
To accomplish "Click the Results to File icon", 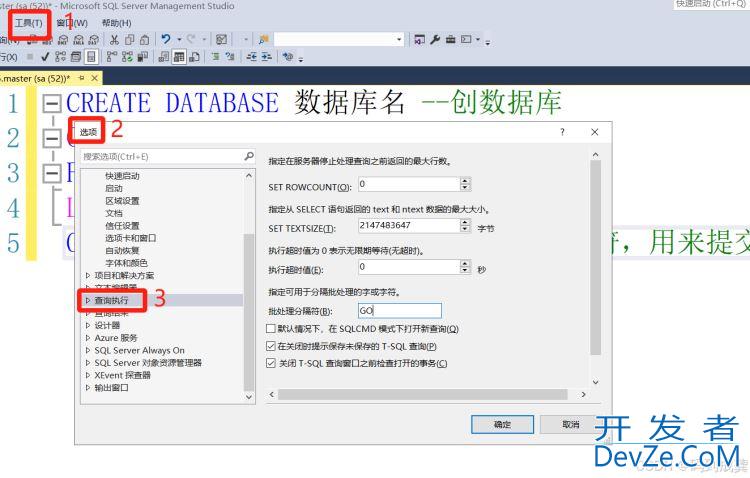I will point(194,57).
